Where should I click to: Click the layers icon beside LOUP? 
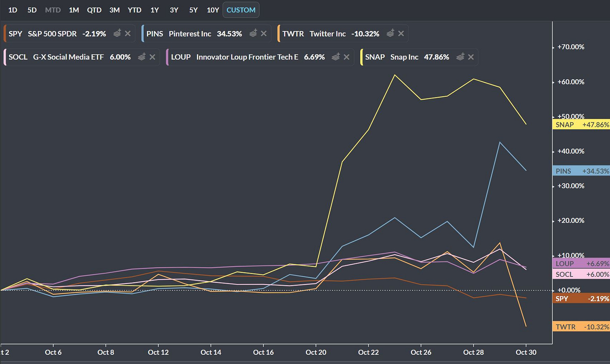point(336,57)
